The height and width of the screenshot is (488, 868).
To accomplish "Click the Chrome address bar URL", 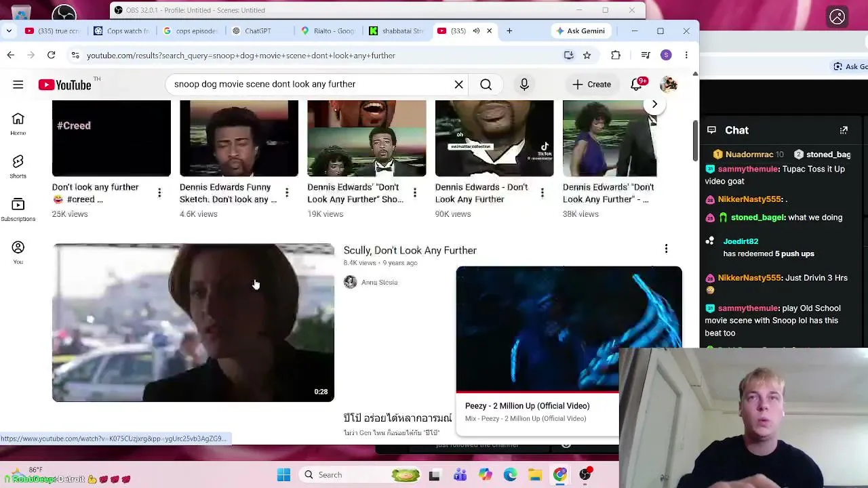I will point(241,56).
